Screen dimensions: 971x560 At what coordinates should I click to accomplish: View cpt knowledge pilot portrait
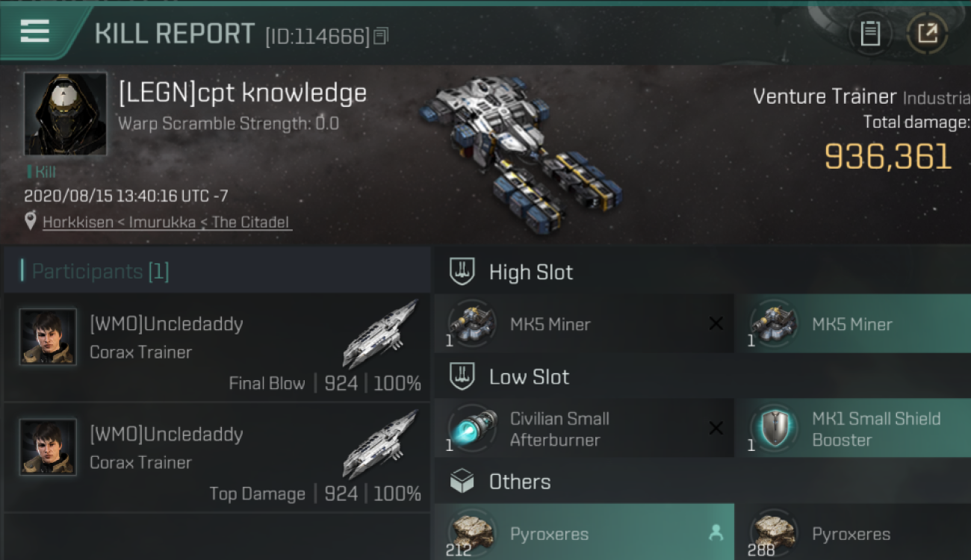coord(65,113)
